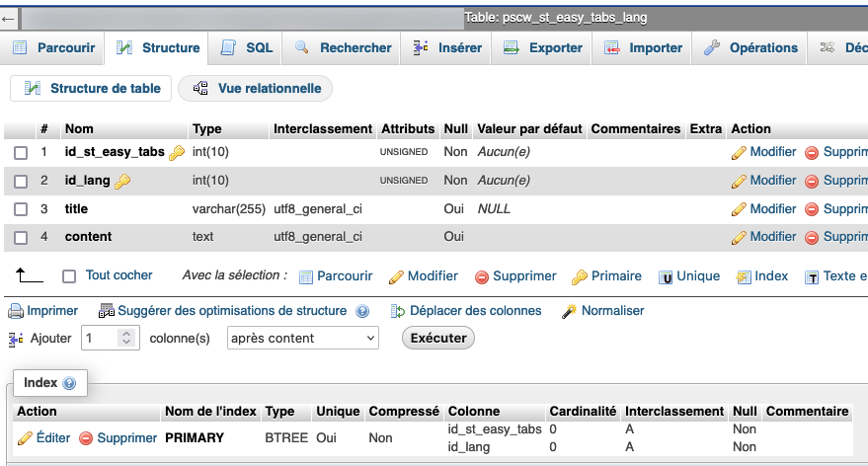Click Modifier link for the content column
This screenshot has width=868, height=466.
point(773,236)
